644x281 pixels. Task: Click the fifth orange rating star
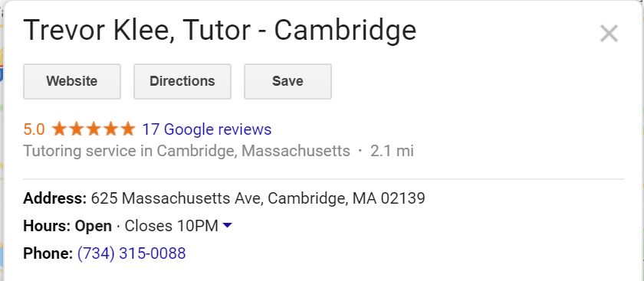(x=128, y=129)
